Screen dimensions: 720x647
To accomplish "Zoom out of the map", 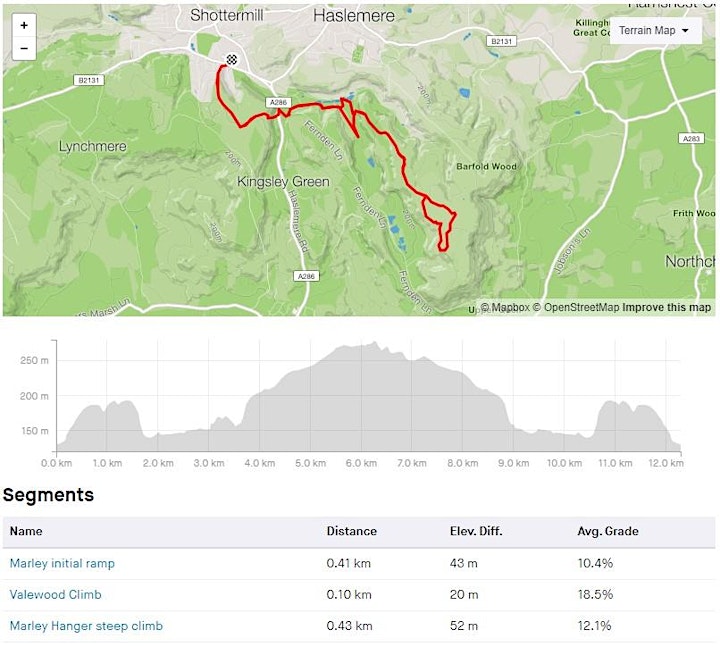I will 24,49.
